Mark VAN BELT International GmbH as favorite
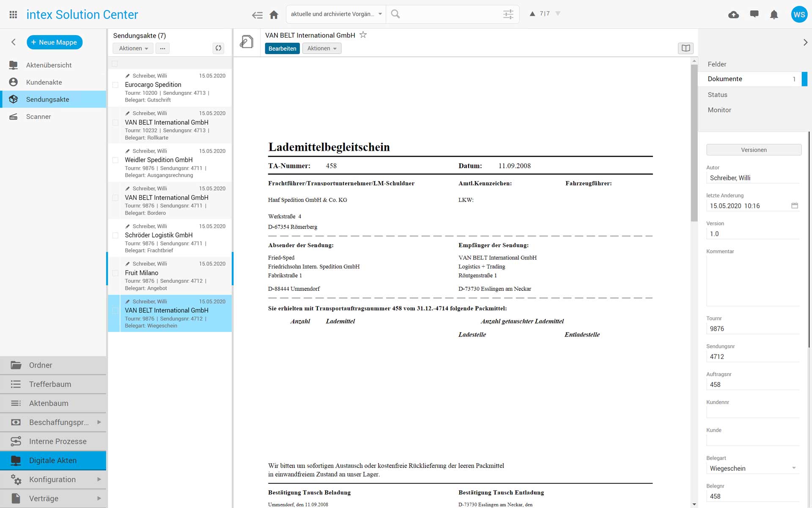 (x=363, y=35)
